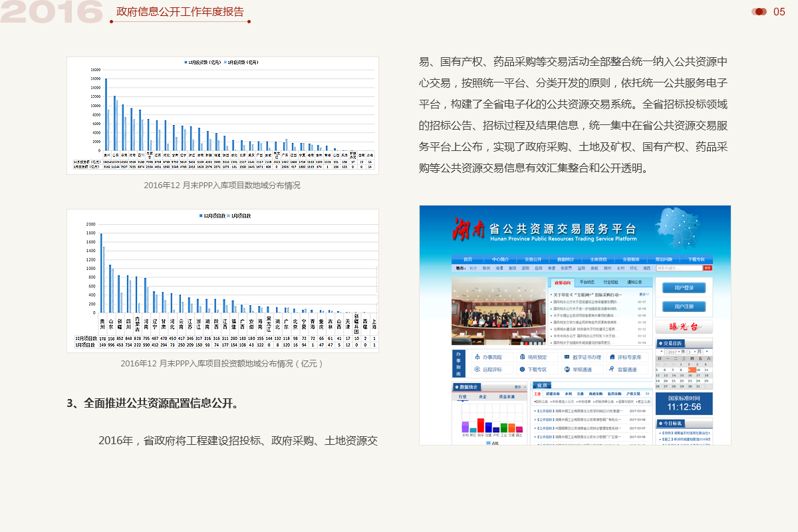Open the 场所预定 venue booking icon

tap(523, 357)
